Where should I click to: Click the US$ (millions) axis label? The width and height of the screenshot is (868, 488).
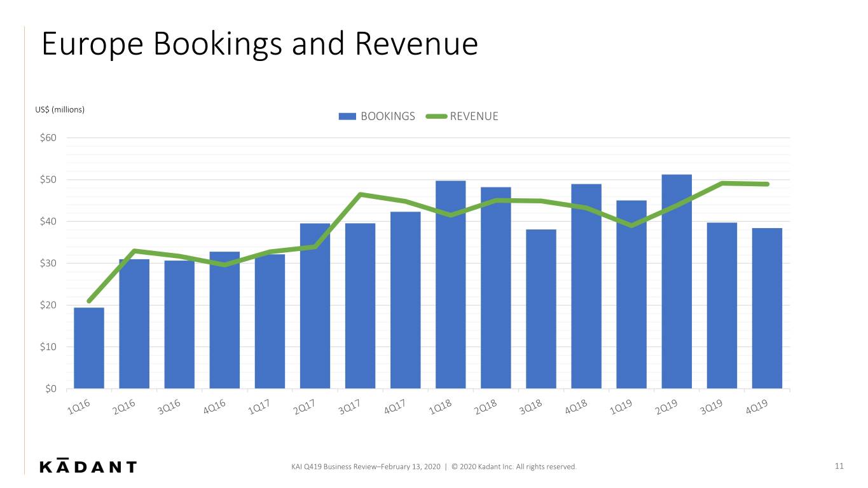point(60,109)
